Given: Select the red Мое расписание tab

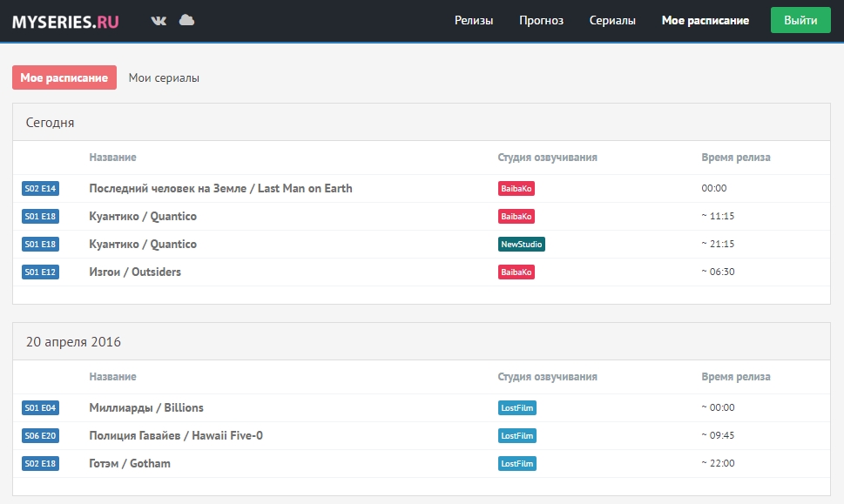Looking at the screenshot, I should (x=64, y=77).
